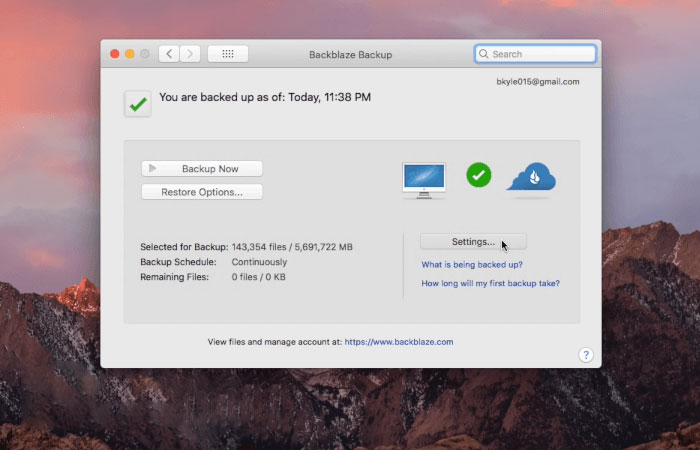The height and width of the screenshot is (450, 700).
Task: Open help with the question mark button
Action: click(x=586, y=355)
